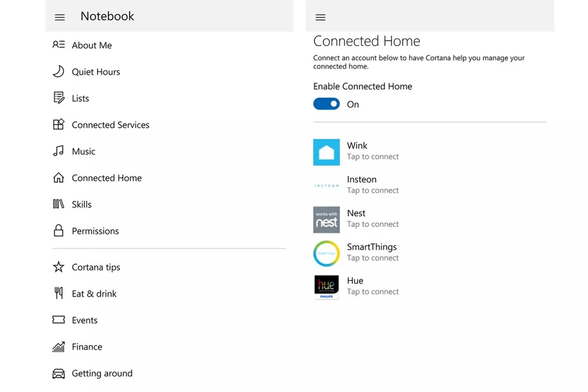Click the Philips Hue logo thumbnail
Viewport: 588px width, 392px height.
pos(327,287)
